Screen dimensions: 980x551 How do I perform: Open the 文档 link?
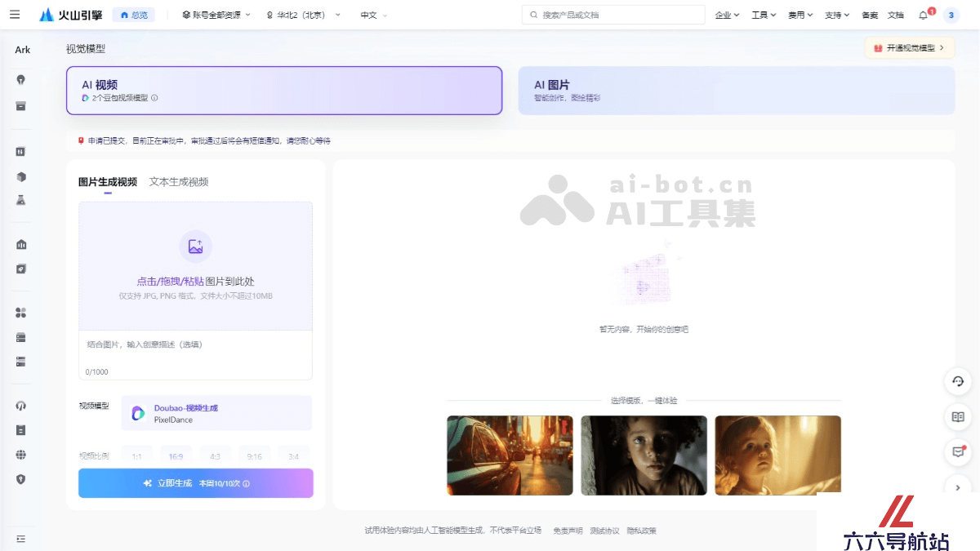895,15
